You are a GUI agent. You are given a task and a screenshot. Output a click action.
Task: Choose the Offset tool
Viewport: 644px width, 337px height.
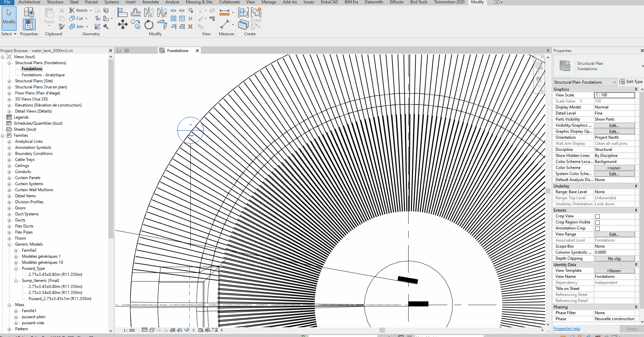click(x=136, y=13)
